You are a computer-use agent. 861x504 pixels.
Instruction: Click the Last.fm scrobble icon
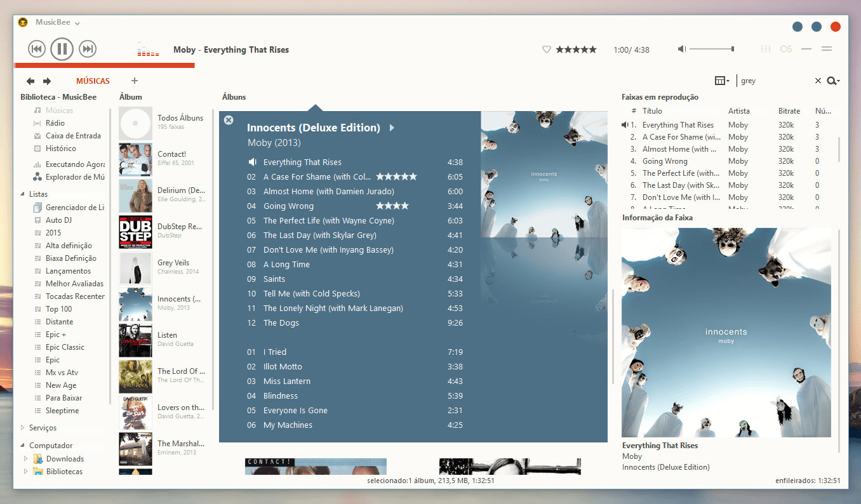(786, 50)
